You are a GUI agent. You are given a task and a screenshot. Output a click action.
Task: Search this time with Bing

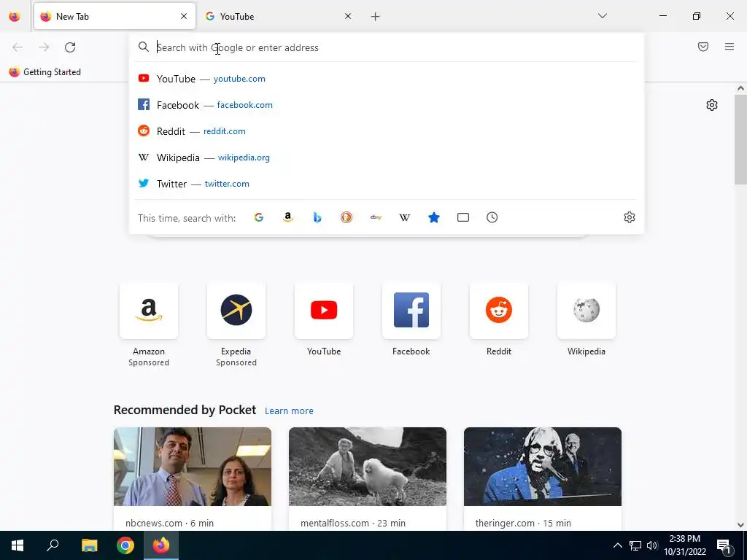coord(317,217)
